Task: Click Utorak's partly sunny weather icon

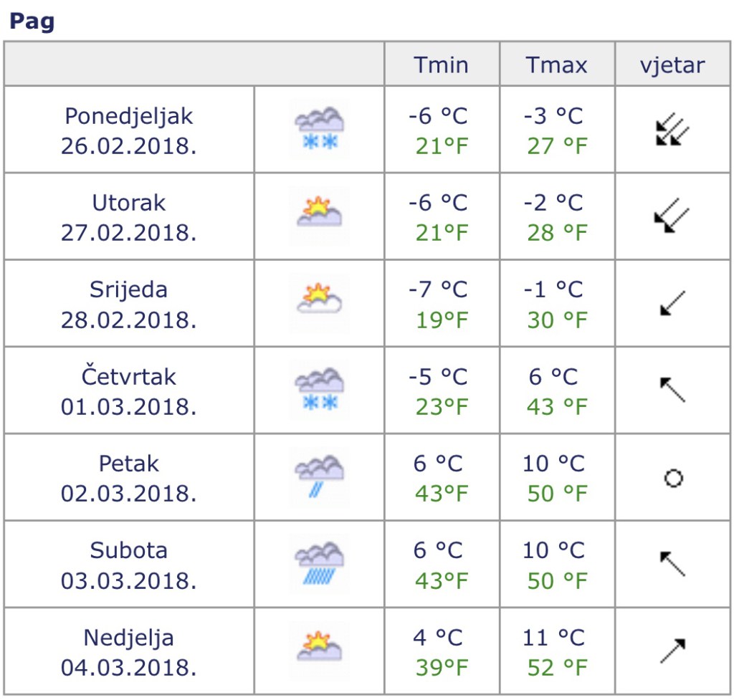Action: pyautogui.click(x=320, y=216)
